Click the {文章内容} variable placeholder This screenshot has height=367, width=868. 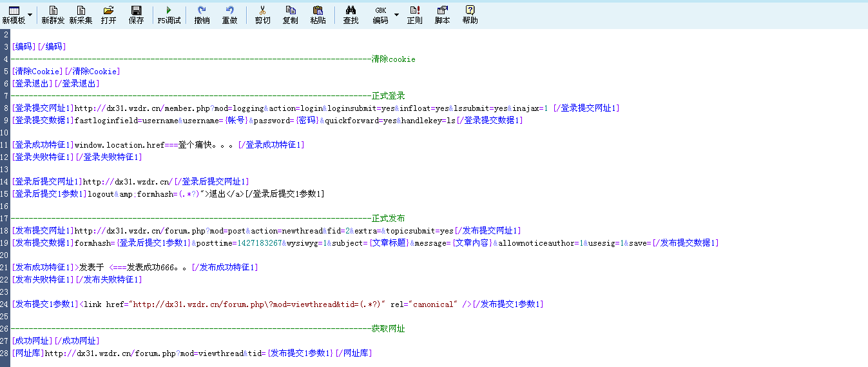472,243
